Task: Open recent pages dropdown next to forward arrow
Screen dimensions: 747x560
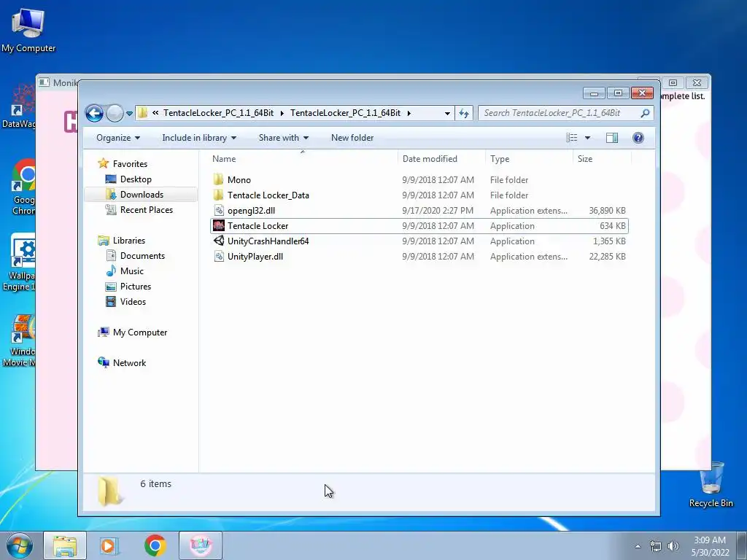Action: click(x=129, y=114)
